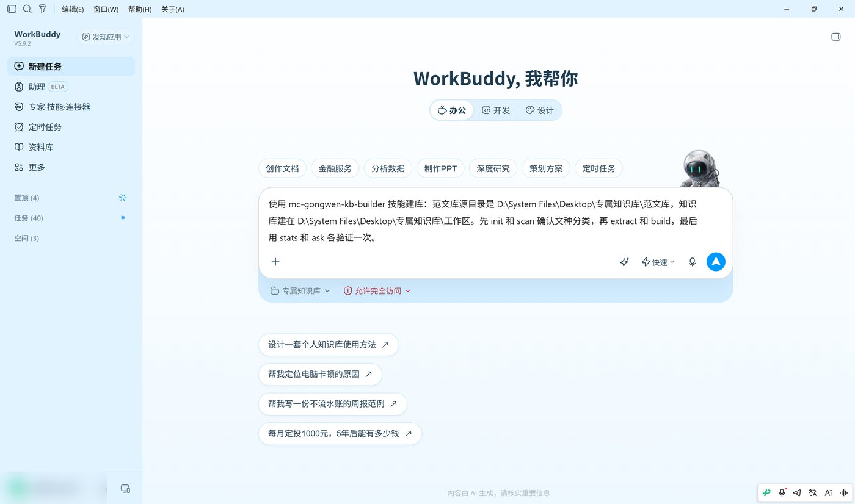Open the 帮助(H) menu
This screenshot has width=855, height=504.
pos(140,9)
